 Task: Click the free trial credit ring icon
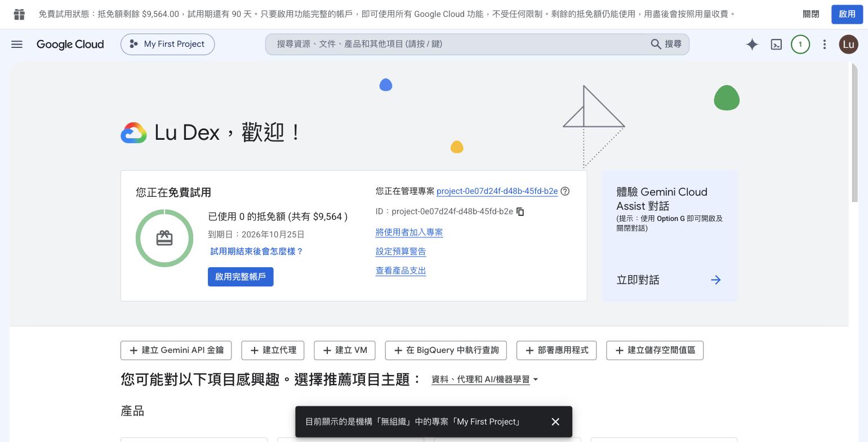164,238
